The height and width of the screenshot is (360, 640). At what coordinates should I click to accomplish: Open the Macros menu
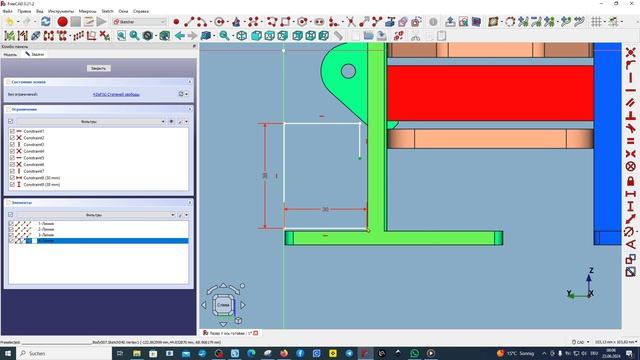[87, 11]
